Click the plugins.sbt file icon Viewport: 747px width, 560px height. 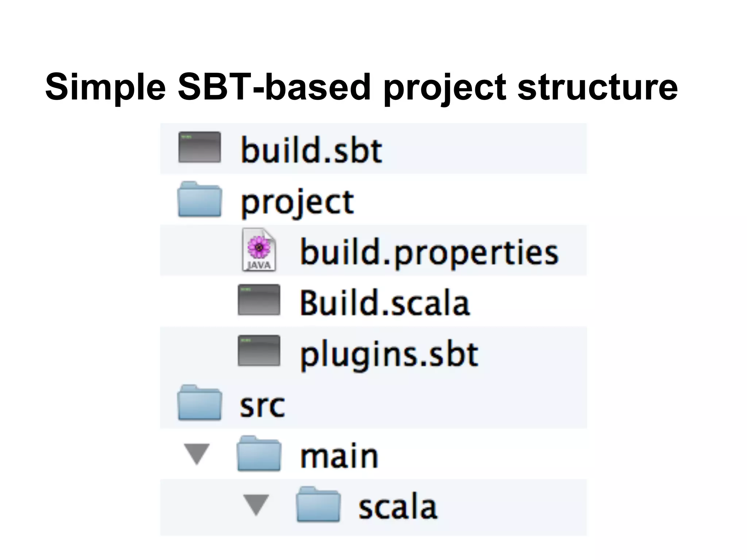click(x=259, y=351)
